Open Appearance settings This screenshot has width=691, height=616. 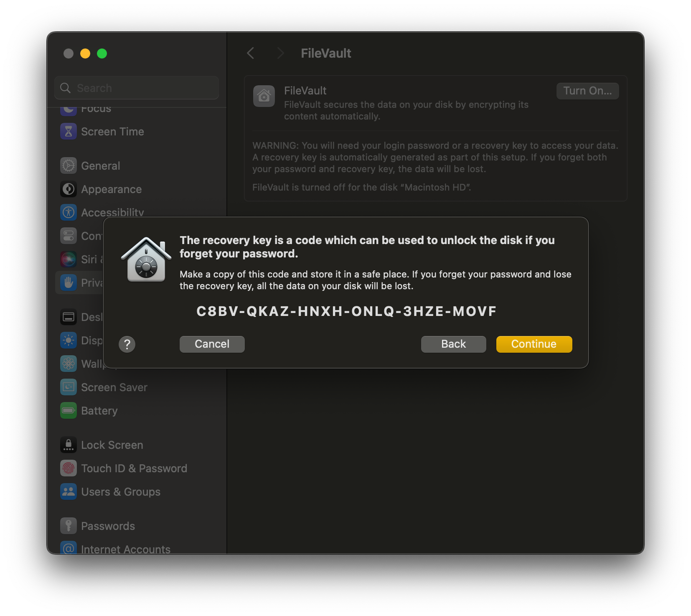click(137, 189)
